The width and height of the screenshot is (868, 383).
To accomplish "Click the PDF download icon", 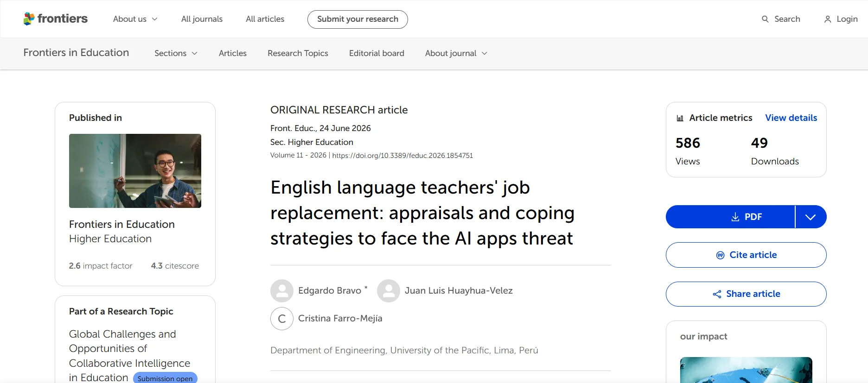I will click(x=735, y=217).
